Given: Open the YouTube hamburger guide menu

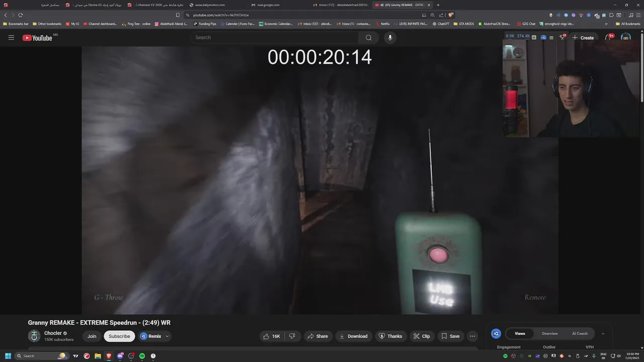Looking at the screenshot, I should (11, 38).
